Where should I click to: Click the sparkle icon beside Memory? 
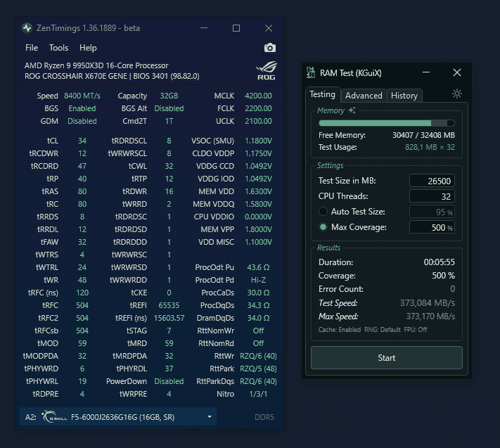pyautogui.click(x=352, y=110)
